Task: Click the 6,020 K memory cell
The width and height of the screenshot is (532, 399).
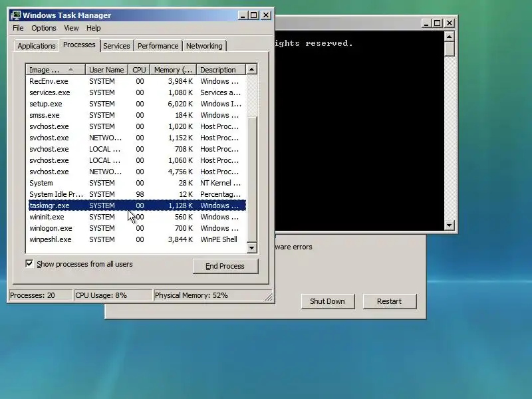Action: [180, 104]
